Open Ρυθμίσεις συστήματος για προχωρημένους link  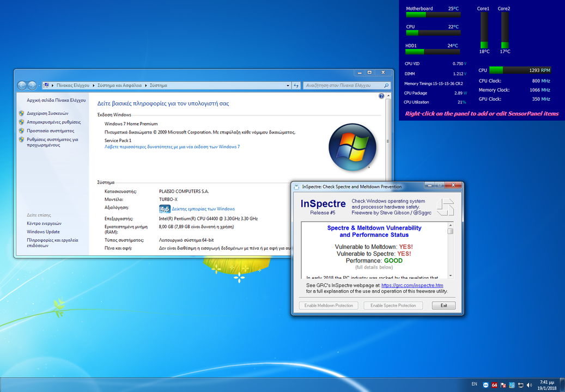pyautogui.click(x=52, y=142)
